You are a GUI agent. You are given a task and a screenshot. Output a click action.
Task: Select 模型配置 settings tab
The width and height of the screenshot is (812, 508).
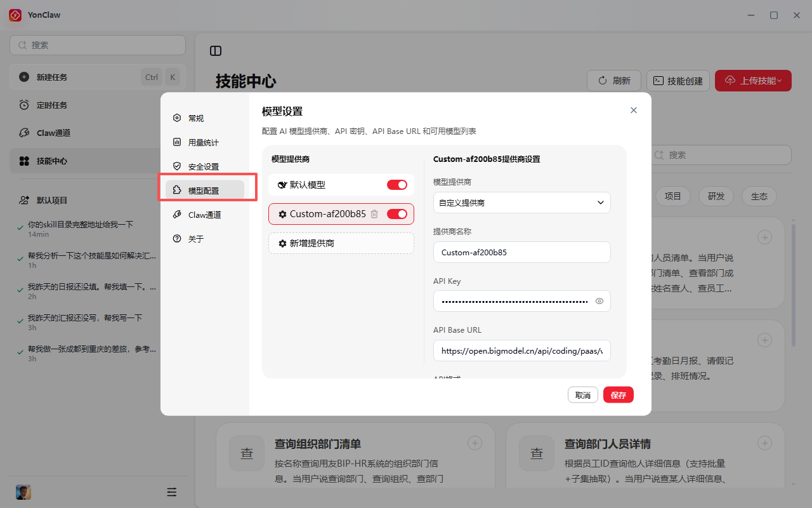coord(205,190)
